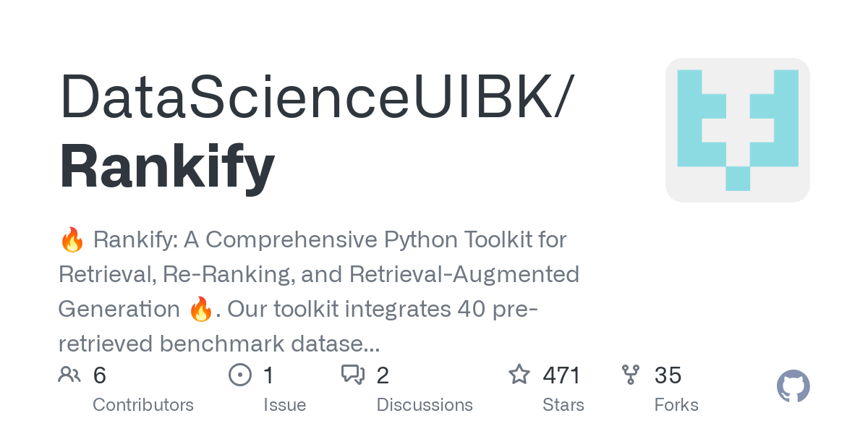The width and height of the screenshot is (868, 434).
Task: Click the fork branch icon
Action: pyautogui.click(x=631, y=375)
